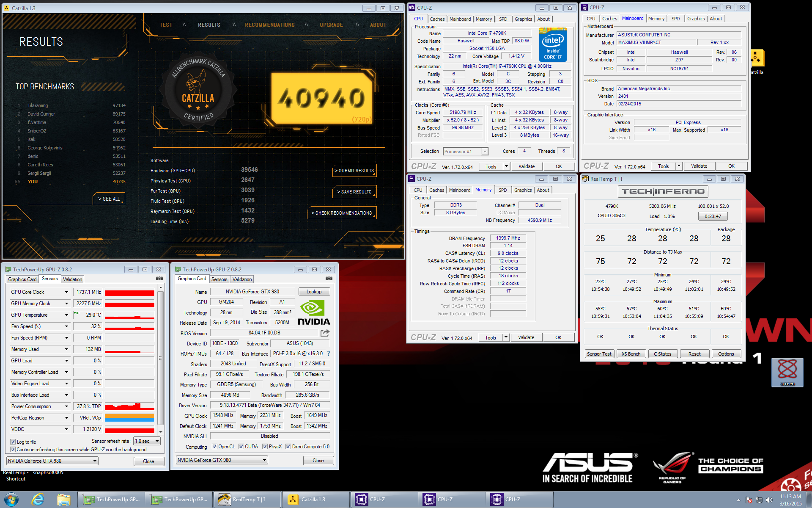Toggle the DirectCompute 5.0 checkbox
Image resolution: width=812 pixels, height=508 pixels.
tap(288, 447)
